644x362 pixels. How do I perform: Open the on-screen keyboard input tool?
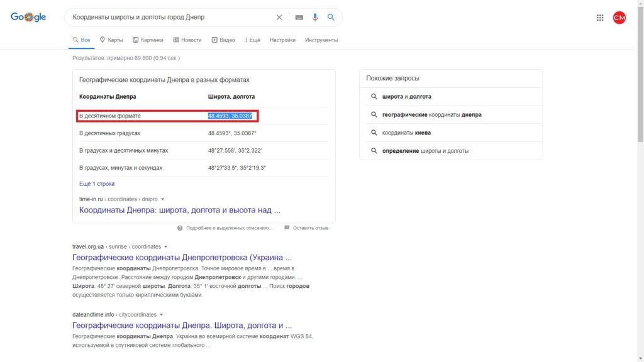tap(299, 18)
